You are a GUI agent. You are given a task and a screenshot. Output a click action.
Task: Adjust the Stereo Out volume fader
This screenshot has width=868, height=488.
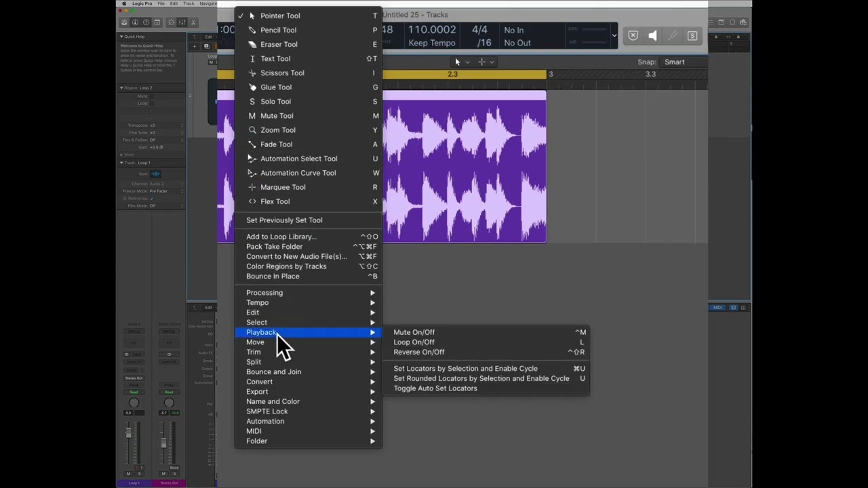pos(163,443)
